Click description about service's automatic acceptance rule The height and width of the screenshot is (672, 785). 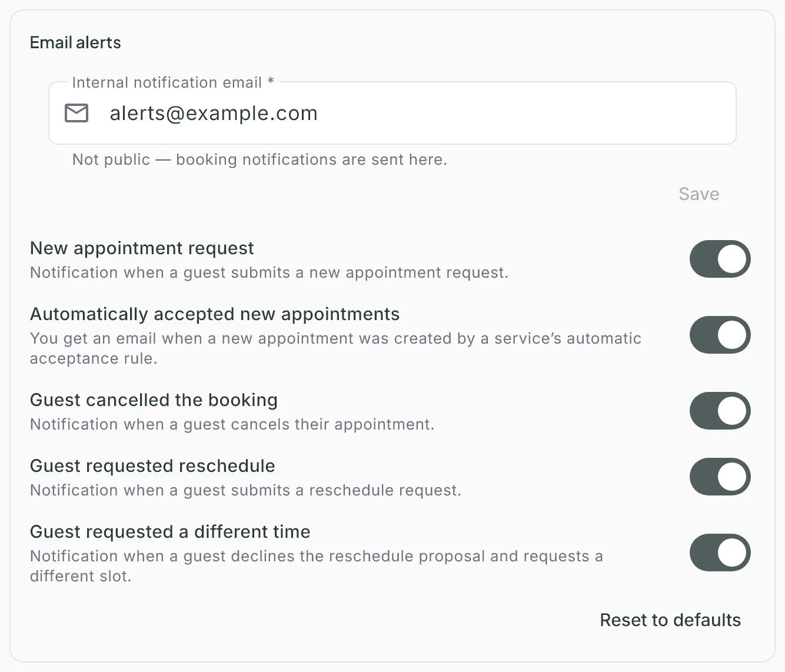(x=335, y=348)
